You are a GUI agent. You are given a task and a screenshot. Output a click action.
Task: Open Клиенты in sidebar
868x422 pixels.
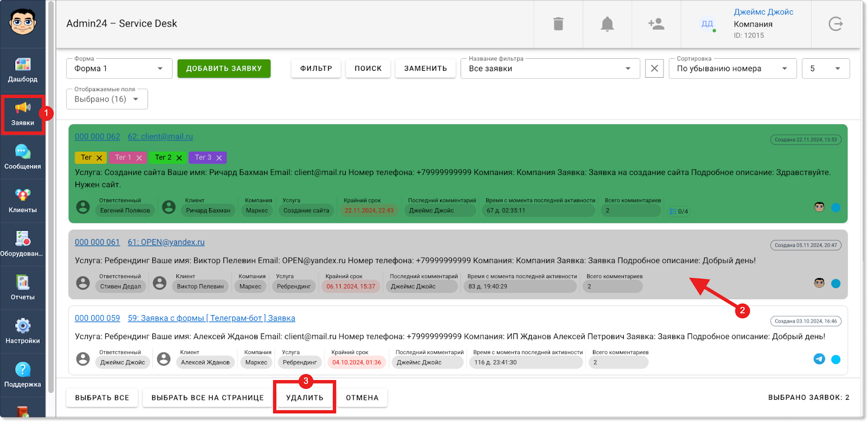coord(23,201)
